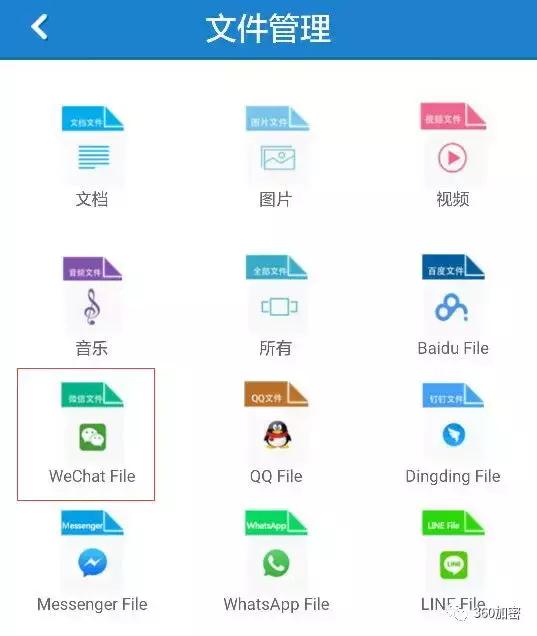Open the 音乐 music treble clef icon
537x636 pixels.
pos(92,307)
